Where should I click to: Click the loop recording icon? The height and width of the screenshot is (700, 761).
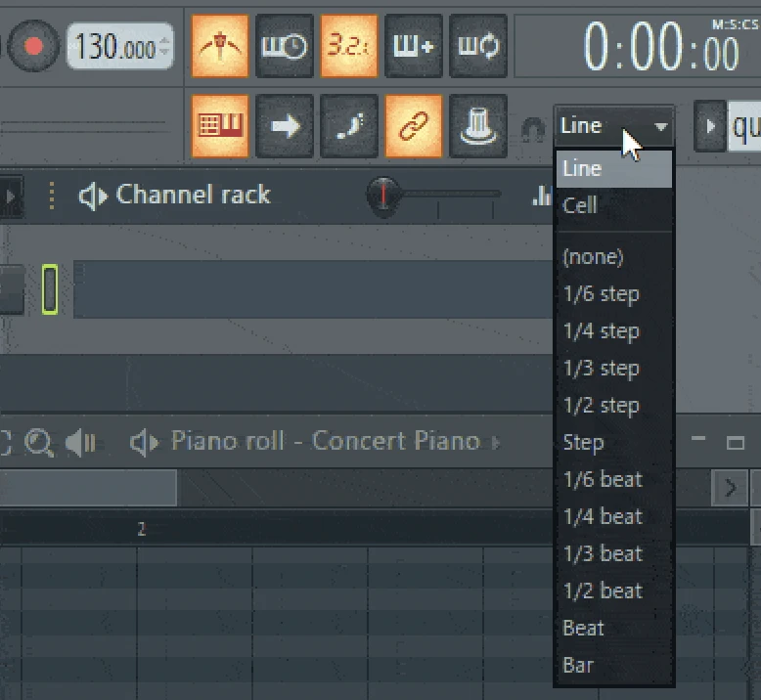coord(478,46)
